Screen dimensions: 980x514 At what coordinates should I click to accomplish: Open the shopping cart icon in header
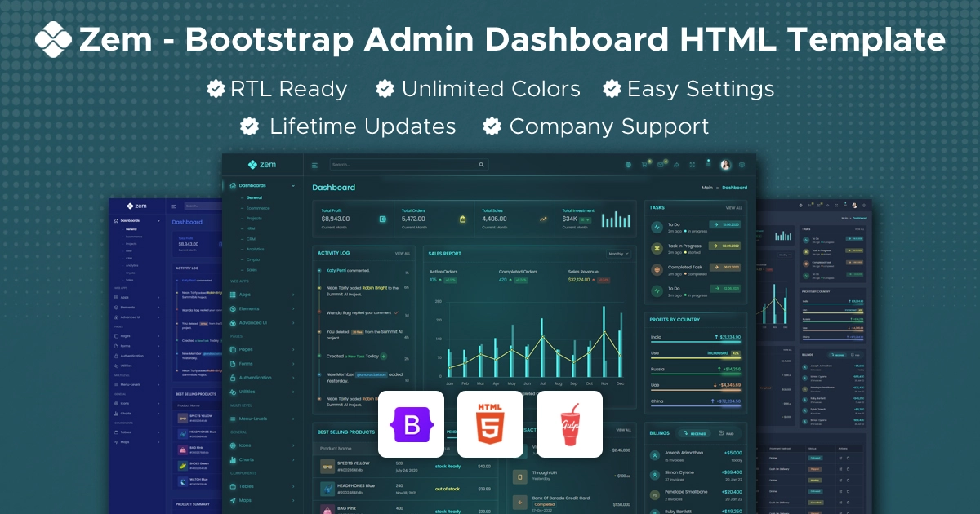point(644,165)
